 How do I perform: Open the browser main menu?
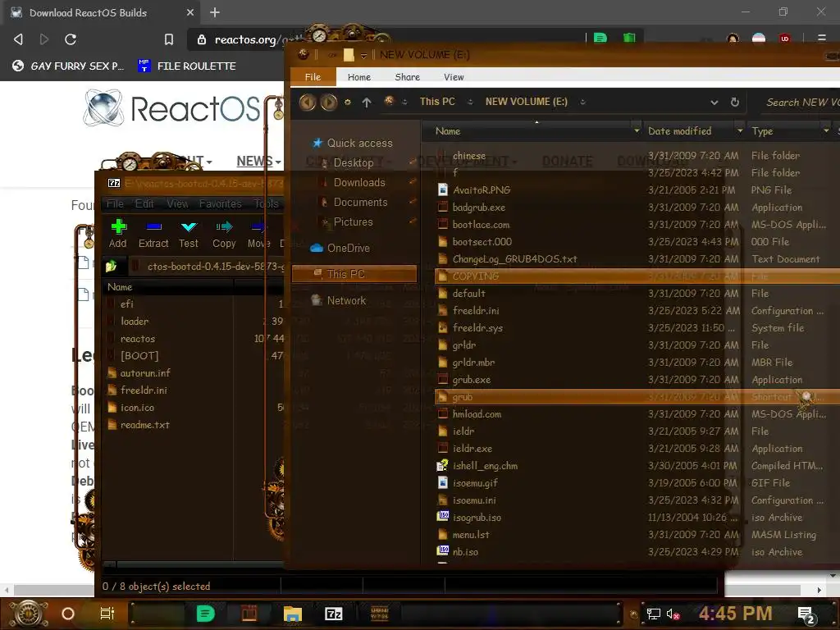pos(822,38)
